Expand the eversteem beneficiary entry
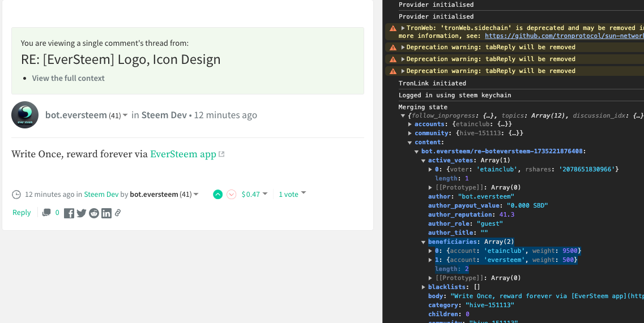The width and height of the screenshot is (644, 323). pyautogui.click(x=430, y=260)
